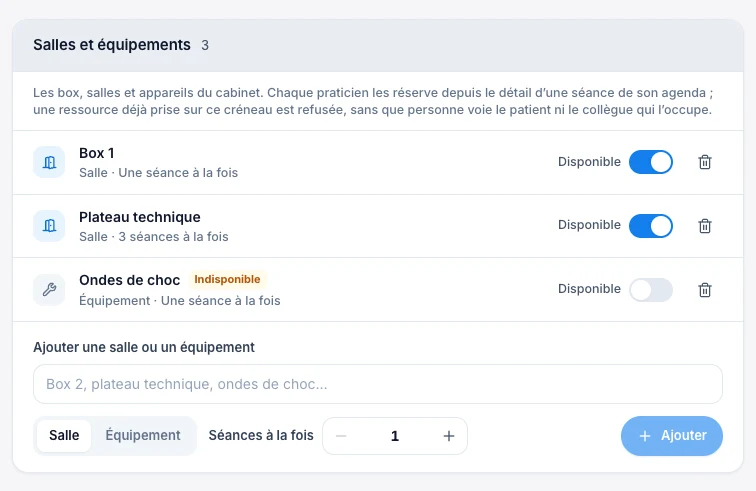This screenshot has height=491, width=756.
Task: Toggle Plateau technique availability switch
Action: (x=651, y=226)
